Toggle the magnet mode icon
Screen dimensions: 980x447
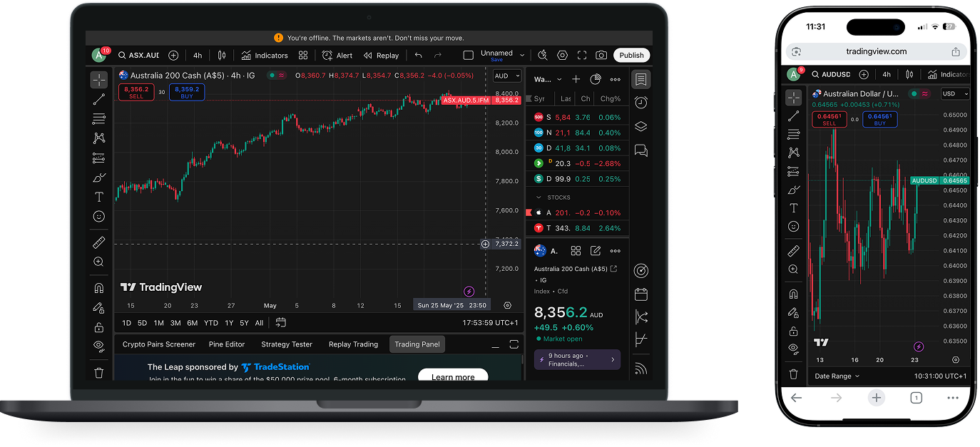[x=99, y=289]
